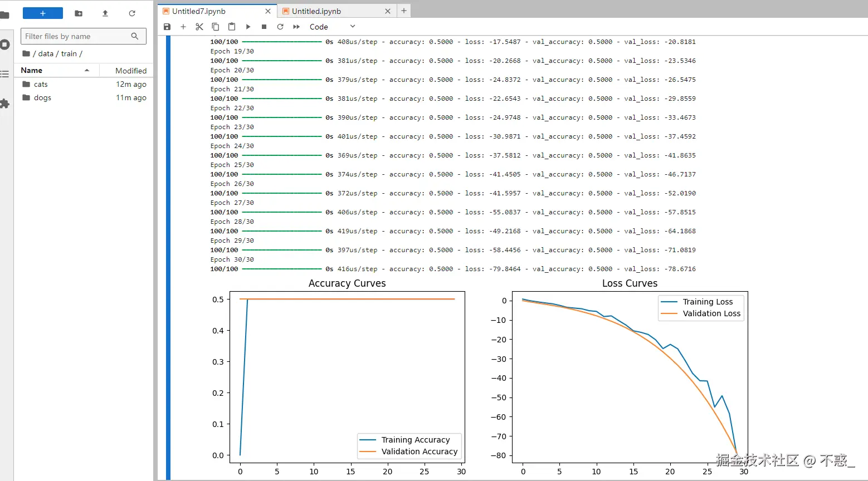Click '12m ago' modified time for cats

coord(131,84)
